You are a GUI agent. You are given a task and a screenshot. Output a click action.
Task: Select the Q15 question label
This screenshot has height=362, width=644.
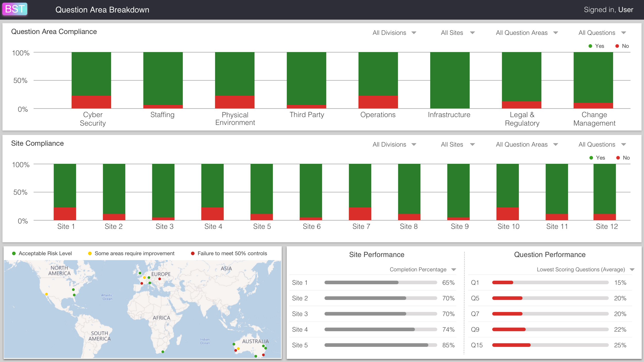pos(477,345)
